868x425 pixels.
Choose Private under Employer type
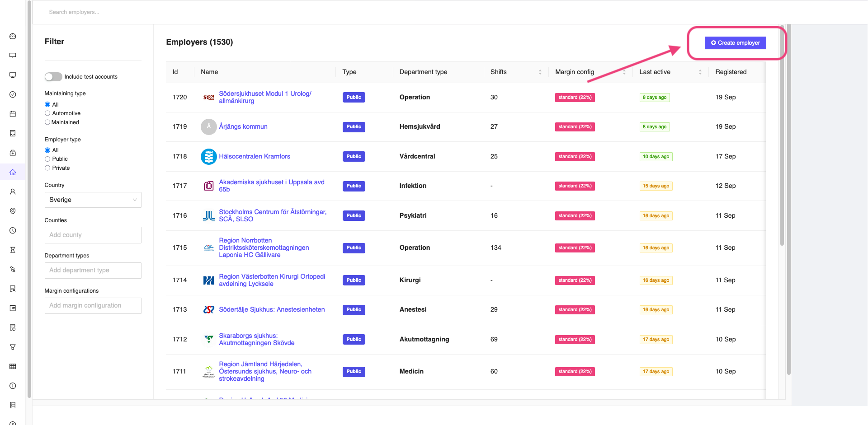tap(47, 168)
